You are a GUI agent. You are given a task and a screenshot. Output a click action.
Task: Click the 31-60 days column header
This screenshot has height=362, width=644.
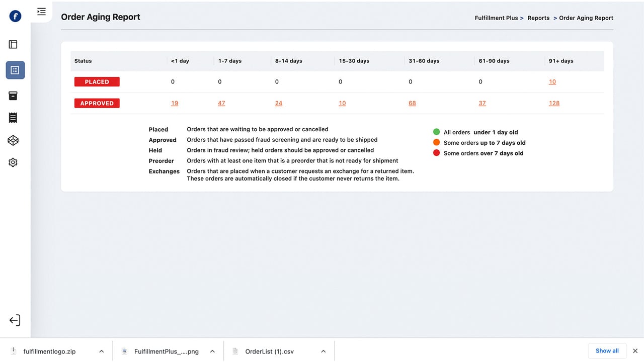coord(424,61)
